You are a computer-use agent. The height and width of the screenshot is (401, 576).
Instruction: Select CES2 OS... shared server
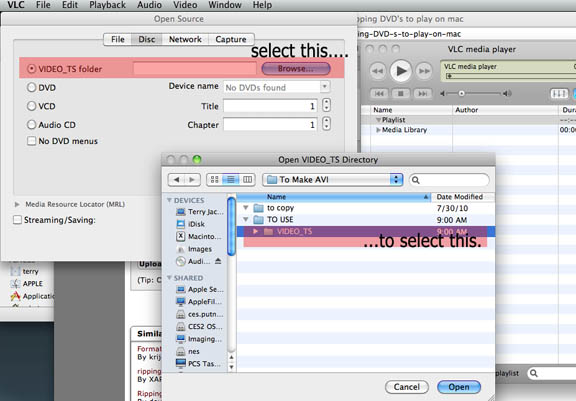point(200,326)
